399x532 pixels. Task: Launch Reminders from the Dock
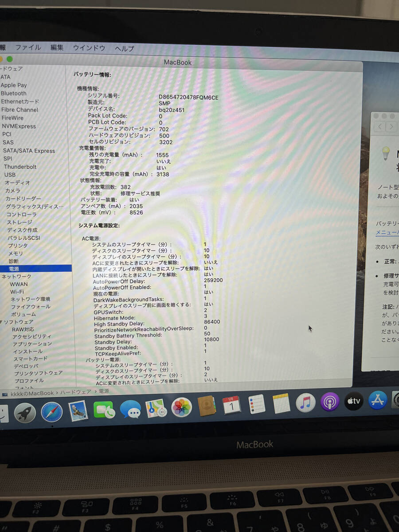click(256, 404)
